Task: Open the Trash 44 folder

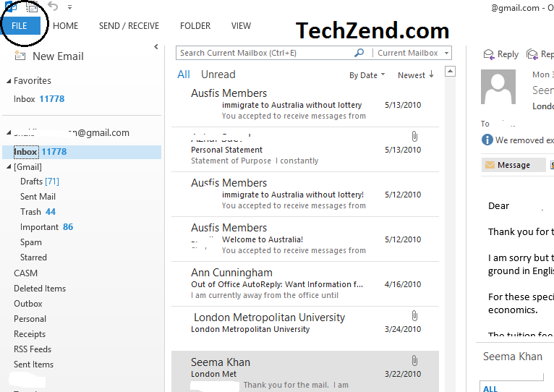Action: pos(38,212)
